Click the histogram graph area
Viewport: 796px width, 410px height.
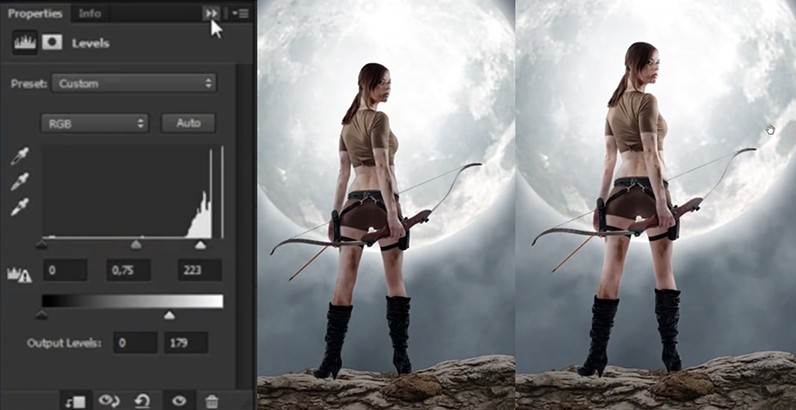(x=132, y=192)
